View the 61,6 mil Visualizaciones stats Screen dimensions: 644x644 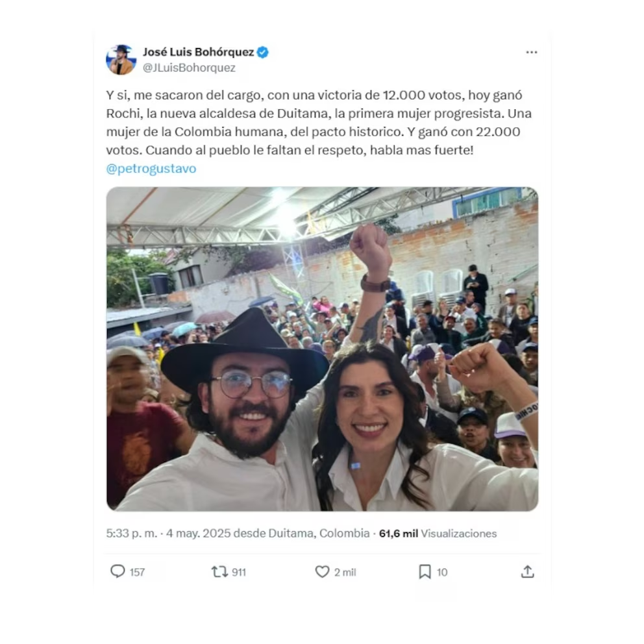[438, 534]
